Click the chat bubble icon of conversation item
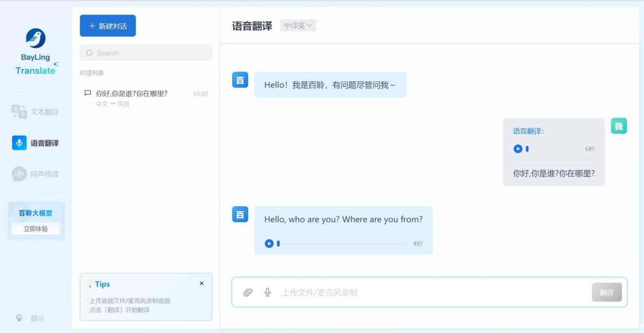The image size is (644, 333). pyautogui.click(x=88, y=93)
